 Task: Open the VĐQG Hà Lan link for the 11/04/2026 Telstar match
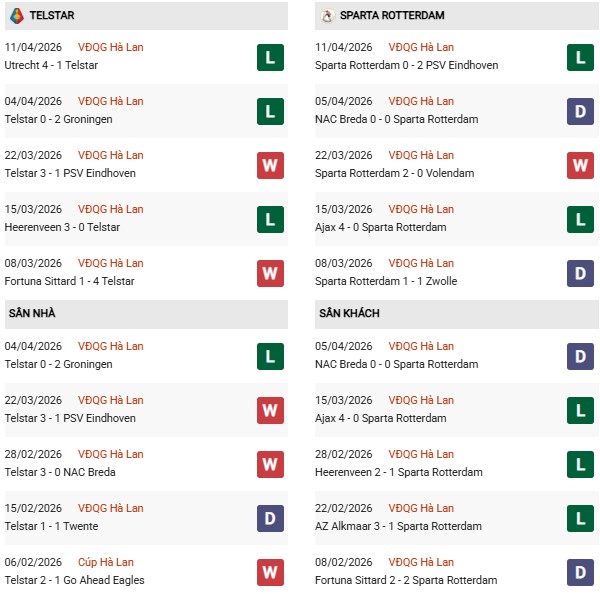tap(110, 47)
